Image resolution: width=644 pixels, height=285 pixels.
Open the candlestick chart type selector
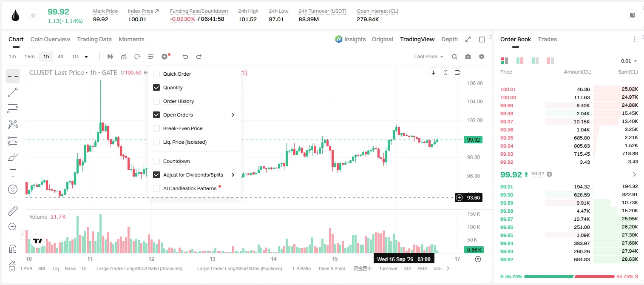pyautogui.click(x=110, y=57)
